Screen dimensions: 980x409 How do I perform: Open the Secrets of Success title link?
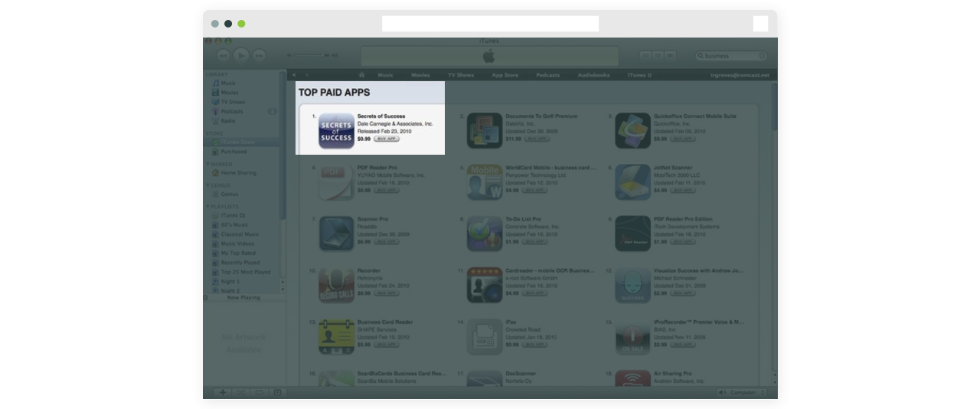(x=381, y=116)
